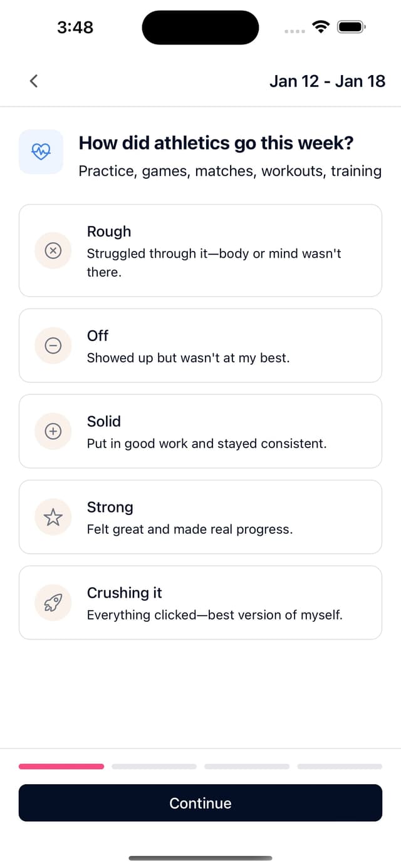Select the Strong rating option
This screenshot has height=868, width=401.
pyautogui.click(x=200, y=517)
